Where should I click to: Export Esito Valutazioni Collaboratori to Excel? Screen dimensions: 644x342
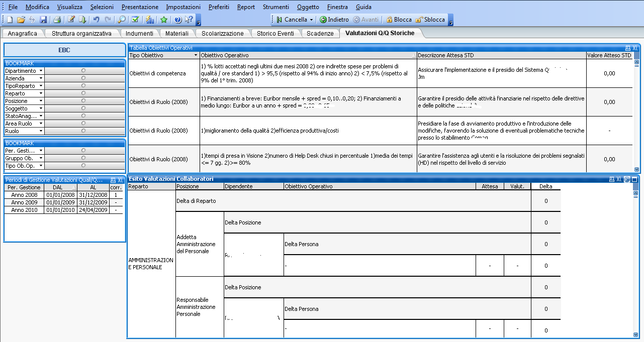619,179
